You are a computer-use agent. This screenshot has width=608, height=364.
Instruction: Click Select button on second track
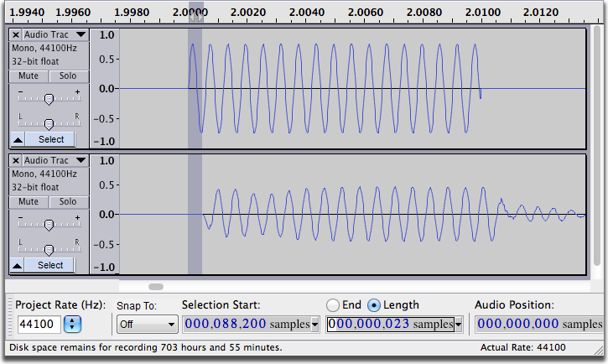pos(50,266)
